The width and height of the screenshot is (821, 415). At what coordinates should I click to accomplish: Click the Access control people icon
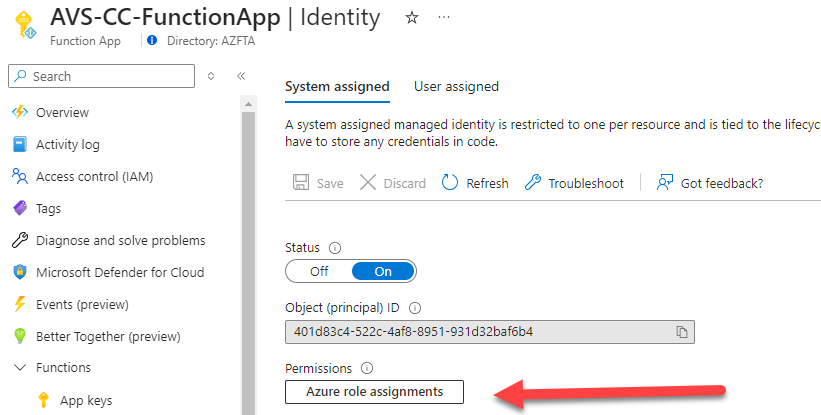pos(20,176)
